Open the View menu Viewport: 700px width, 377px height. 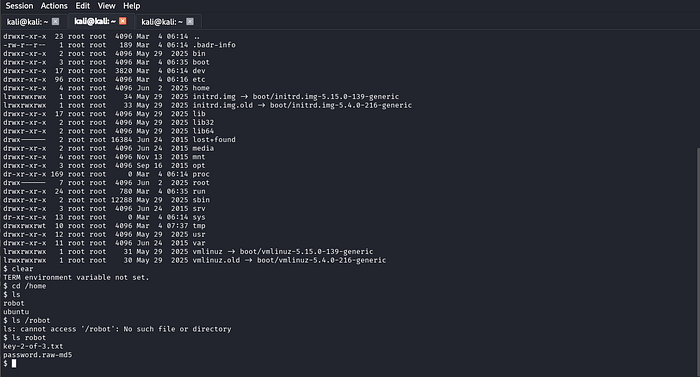(106, 6)
